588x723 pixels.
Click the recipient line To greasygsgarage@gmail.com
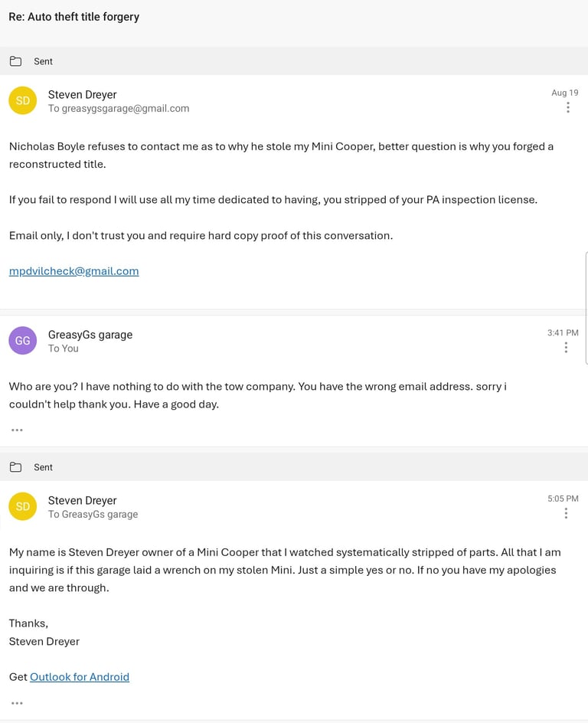click(x=119, y=108)
